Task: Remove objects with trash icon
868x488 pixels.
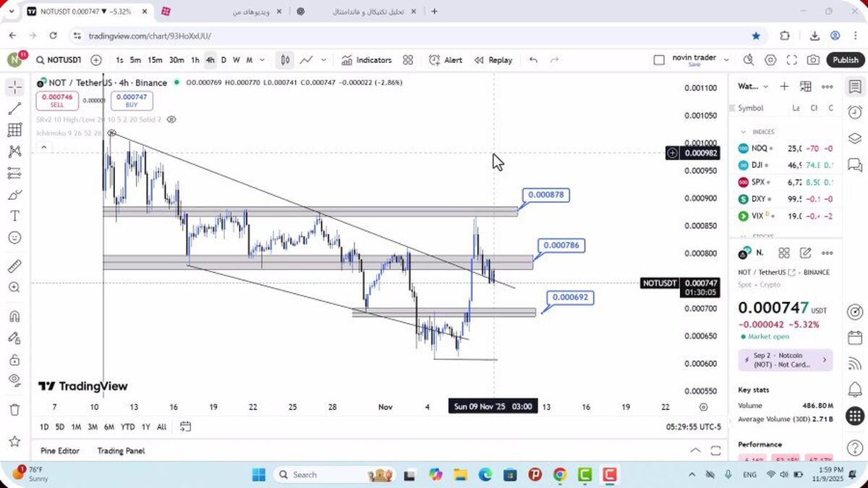Action: tap(14, 410)
